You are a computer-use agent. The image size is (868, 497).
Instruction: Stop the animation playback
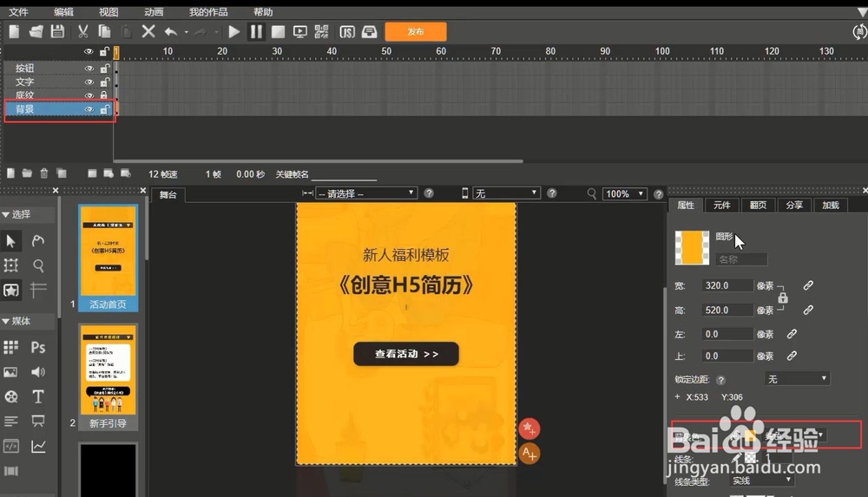278,31
